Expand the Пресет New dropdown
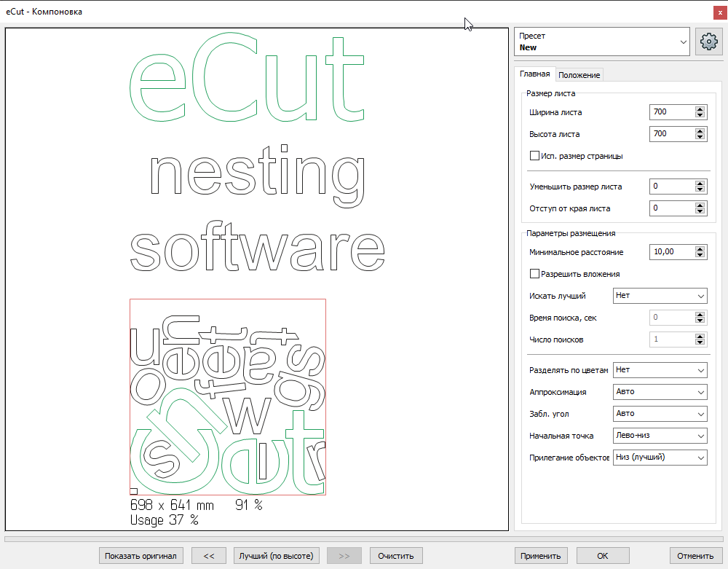728x569 pixels. click(x=602, y=42)
